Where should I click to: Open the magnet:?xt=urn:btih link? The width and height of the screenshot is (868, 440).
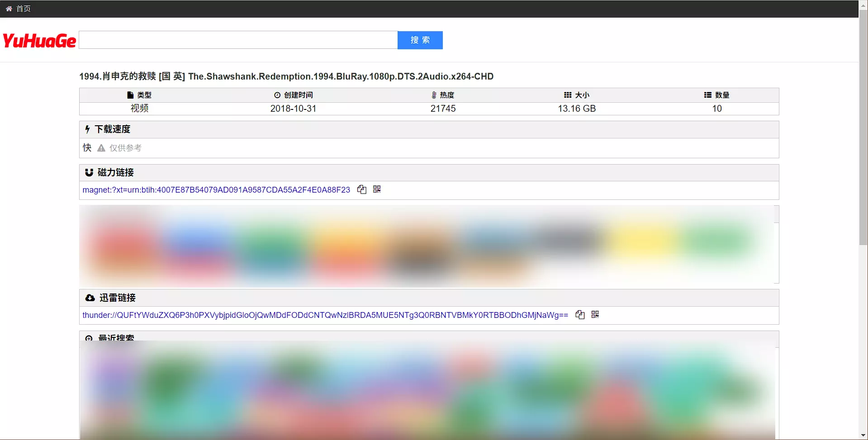pyautogui.click(x=216, y=190)
